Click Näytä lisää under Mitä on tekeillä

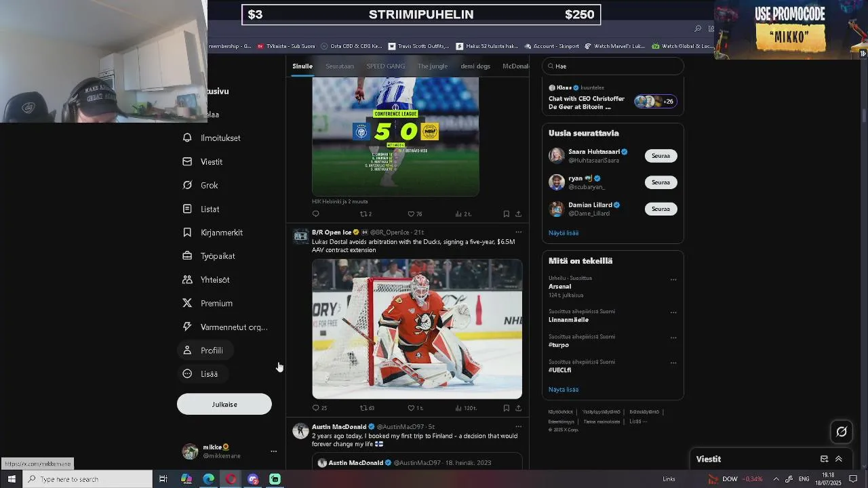564,390
